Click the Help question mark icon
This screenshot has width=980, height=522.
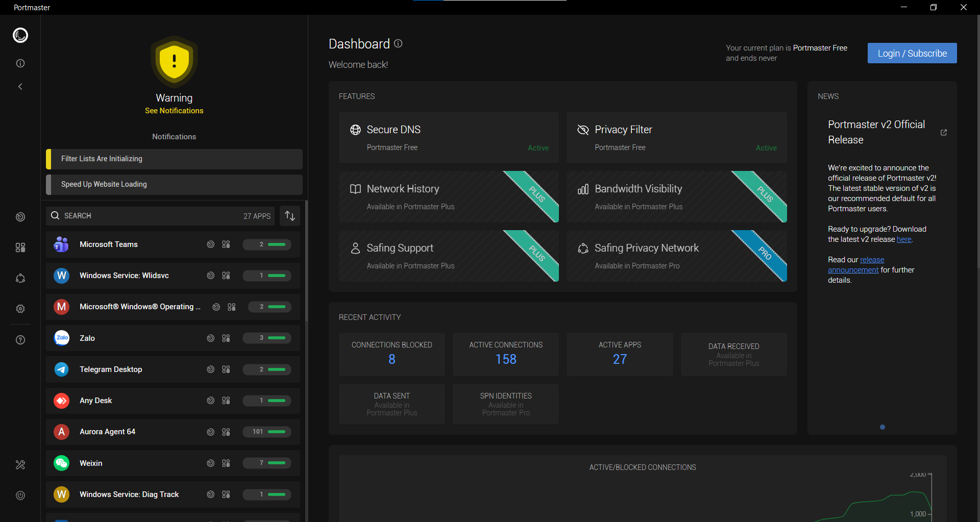pos(20,340)
